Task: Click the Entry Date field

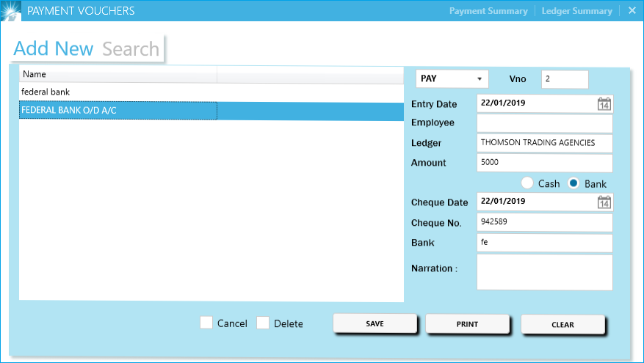Action: 545,103
